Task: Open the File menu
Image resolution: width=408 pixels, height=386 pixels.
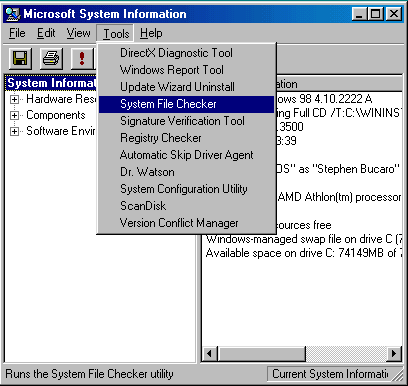Action: coord(17,33)
